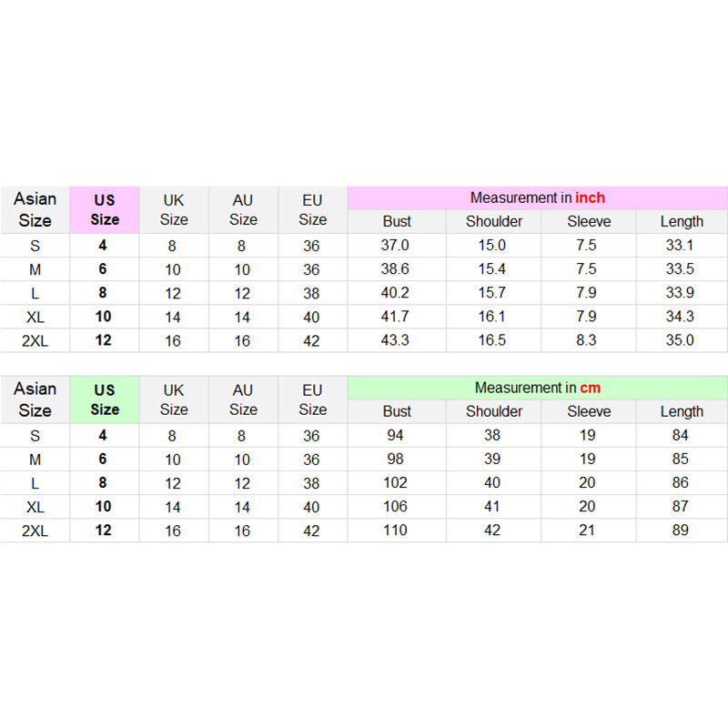728x728 pixels.
Task: Click sleeve value 8.3 in inch table
Action: pos(587,340)
